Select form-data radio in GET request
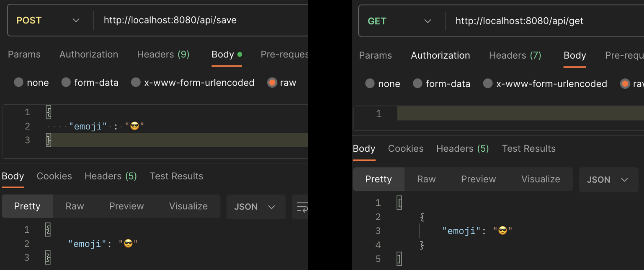The height and width of the screenshot is (270, 644). click(x=417, y=84)
